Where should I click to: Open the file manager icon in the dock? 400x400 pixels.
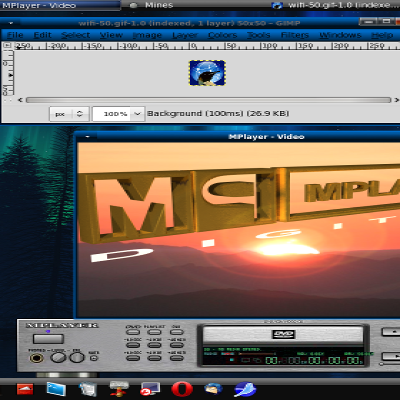88,389
